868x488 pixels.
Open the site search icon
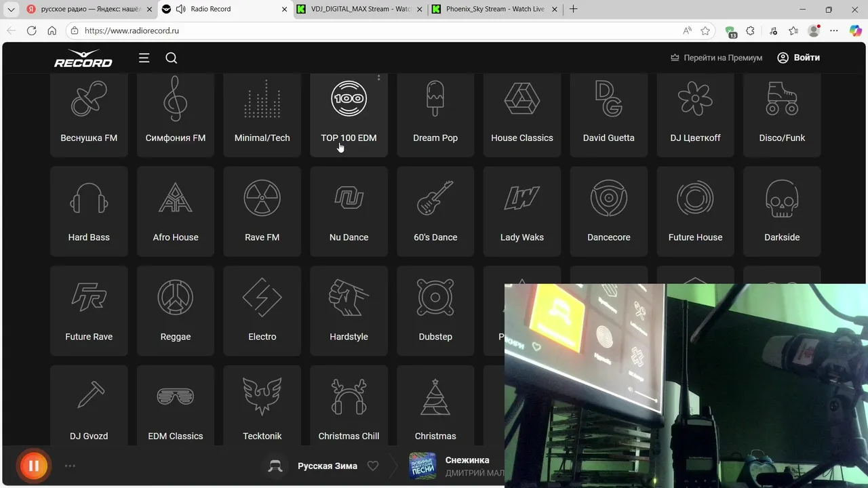pos(172,58)
